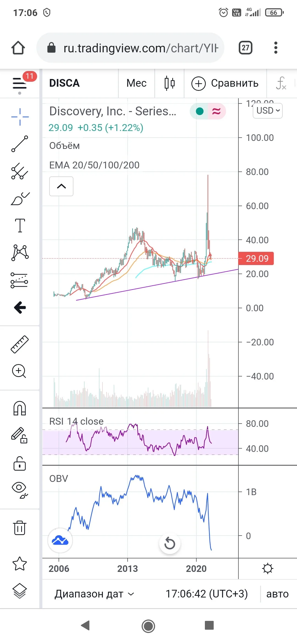The height and width of the screenshot is (644, 297).
Task: Toggle hide all drawings eye icon
Action: click(x=20, y=490)
